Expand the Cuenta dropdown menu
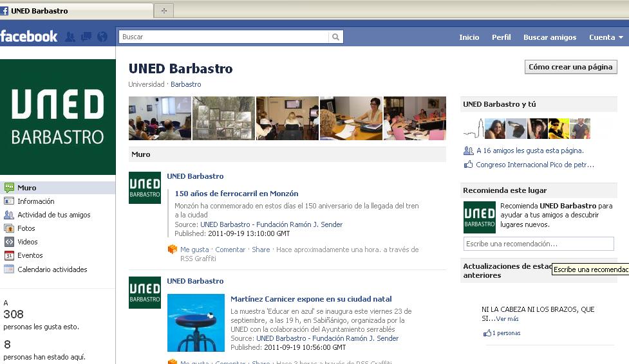The width and height of the screenshot is (629, 364). coord(606,37)
